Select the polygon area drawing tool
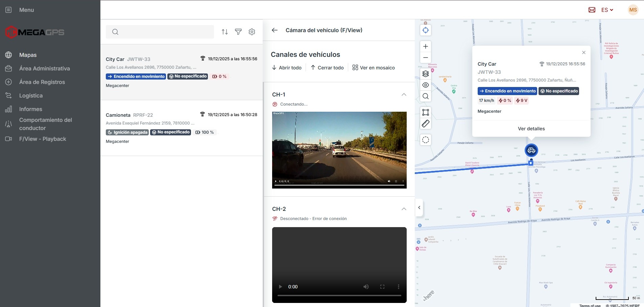Image resolution: width=644 pixels, height=307 pixels. [x=426, y=112]
